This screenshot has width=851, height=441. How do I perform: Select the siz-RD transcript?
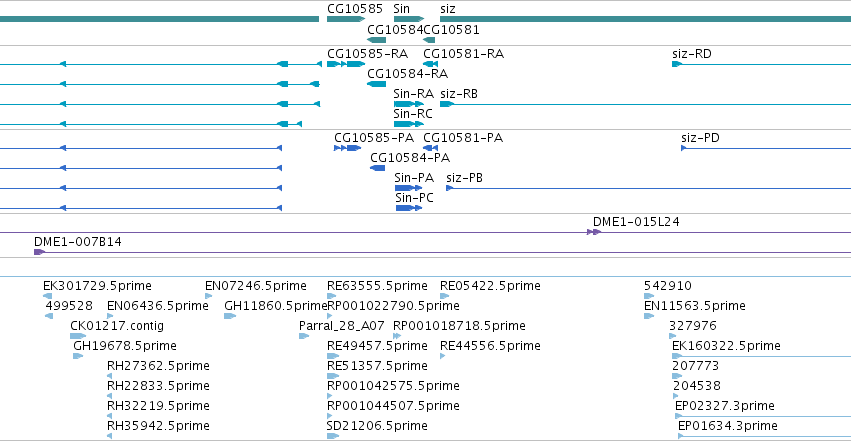[761, 64]
